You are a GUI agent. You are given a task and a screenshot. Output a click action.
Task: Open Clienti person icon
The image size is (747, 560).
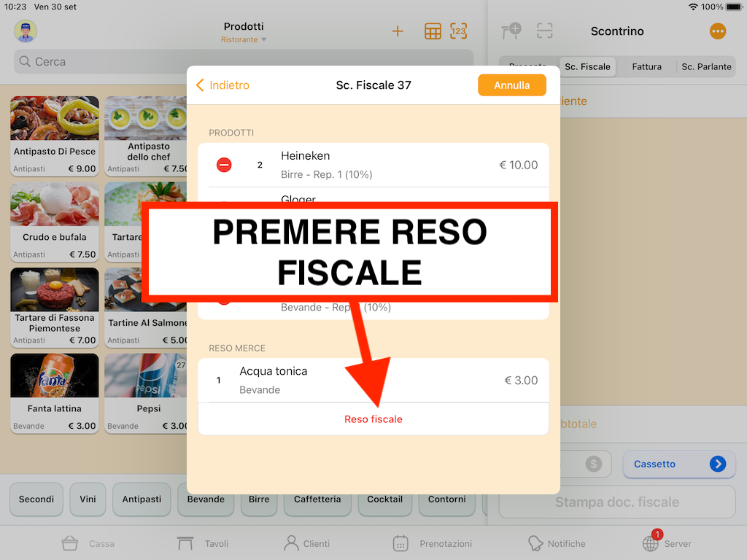click(x=291, y=543)
